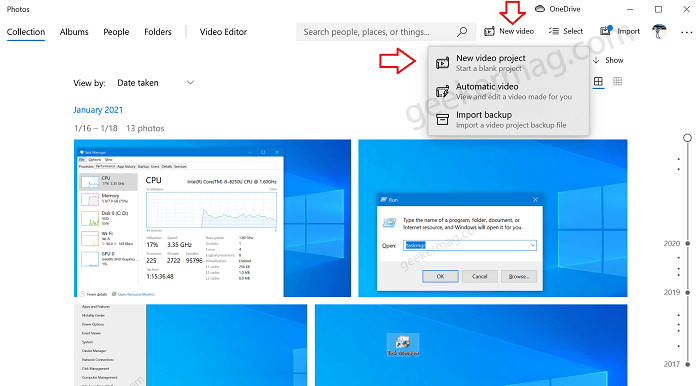Open the Task Manager desktop shortcut thumbnail

471,345
